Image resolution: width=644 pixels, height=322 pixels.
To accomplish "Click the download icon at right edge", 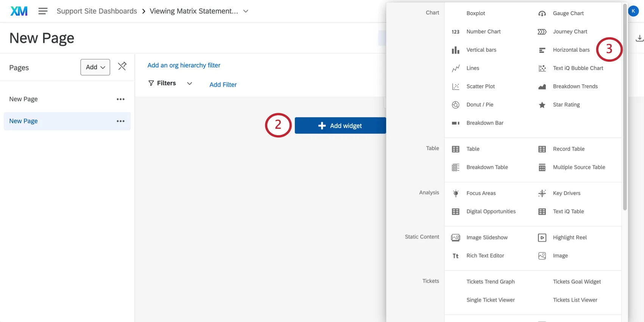I will click(x=639, y=38).
